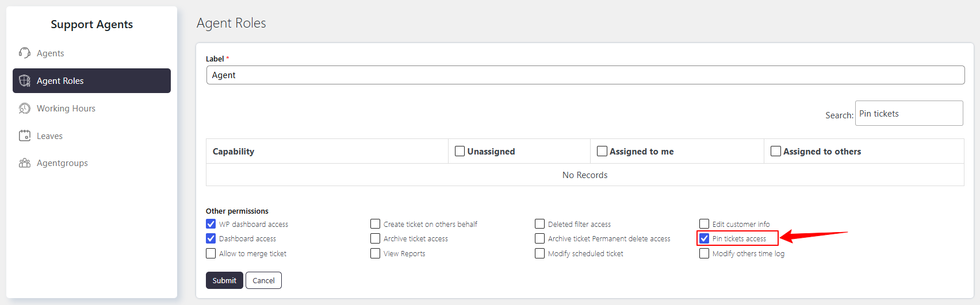
Task: Enable Edit customer info
Action: click(x=705, y=224)
